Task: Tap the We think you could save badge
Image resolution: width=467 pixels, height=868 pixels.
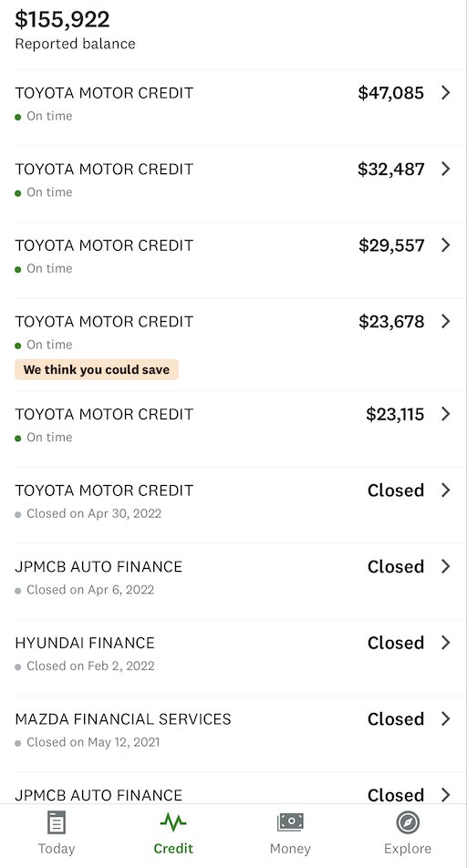Action: coord(97,369)
